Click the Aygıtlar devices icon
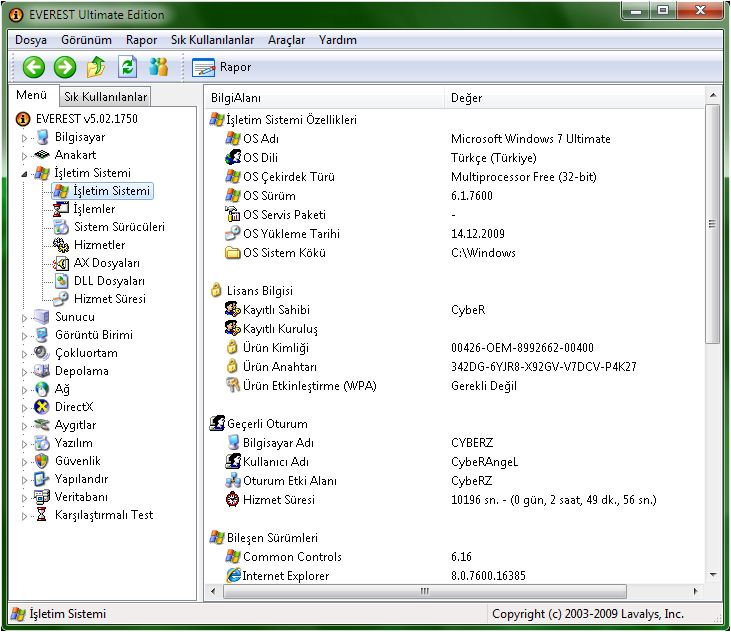The height and width of the screenshot is (632, 731). (x=42, y=425)
